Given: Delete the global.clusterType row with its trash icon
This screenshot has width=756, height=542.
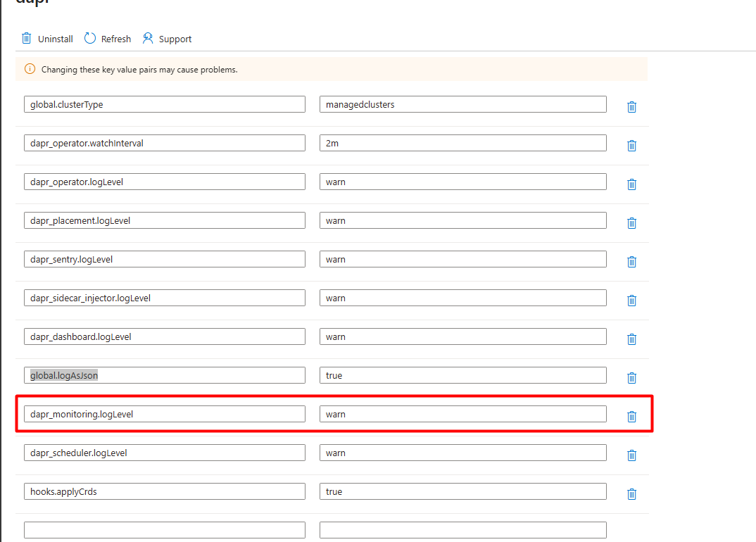Looking at the screenshot, I should 631,106.
